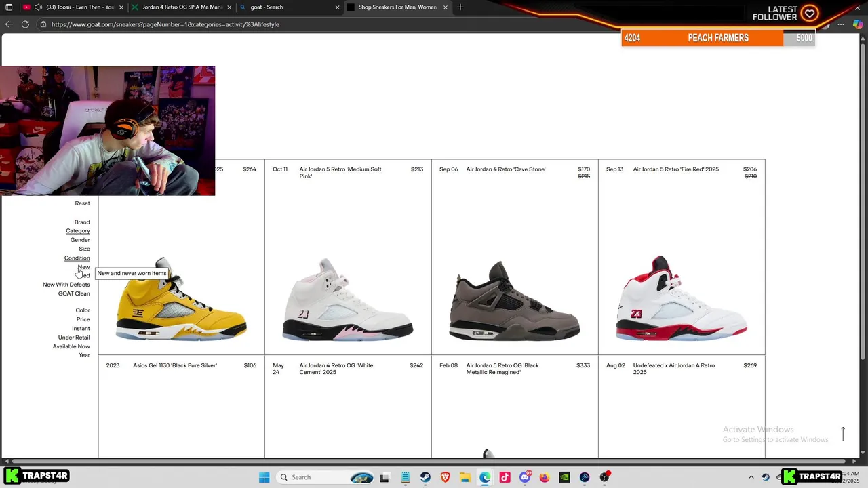Screen dimensions: 868x488
Task: Open Discord from the taskbar
Action: (525, 477)
